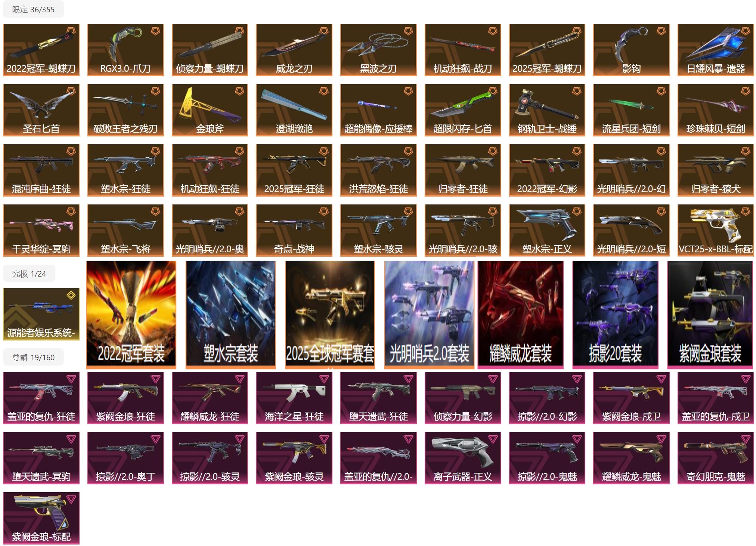Click the 金琅斧 golden axe icon

coord(210,110)
